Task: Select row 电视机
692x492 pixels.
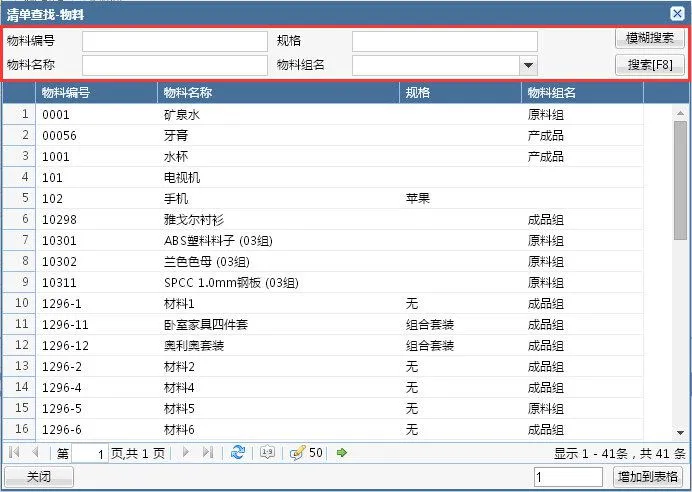Action: tap(323, 177)
